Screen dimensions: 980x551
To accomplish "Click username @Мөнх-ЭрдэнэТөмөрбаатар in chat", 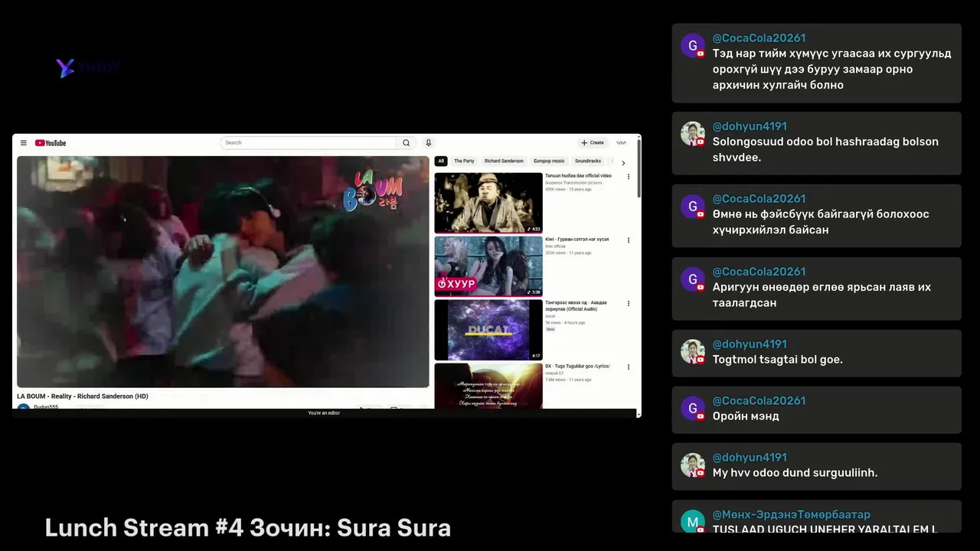I will click(792, 515).
